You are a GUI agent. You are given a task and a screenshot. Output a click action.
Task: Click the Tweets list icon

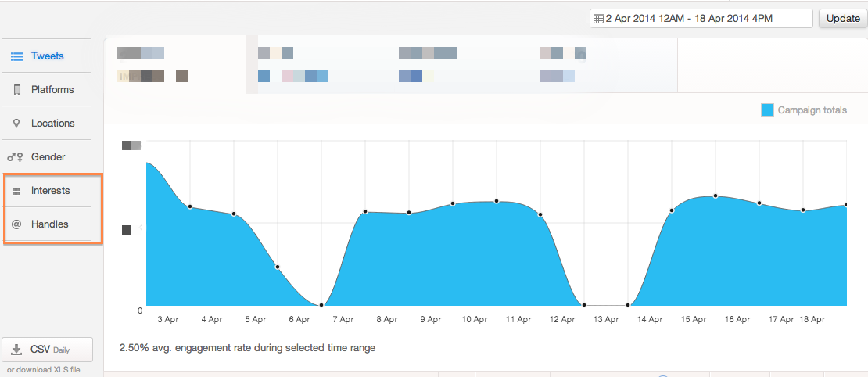[x=16, y=56]
